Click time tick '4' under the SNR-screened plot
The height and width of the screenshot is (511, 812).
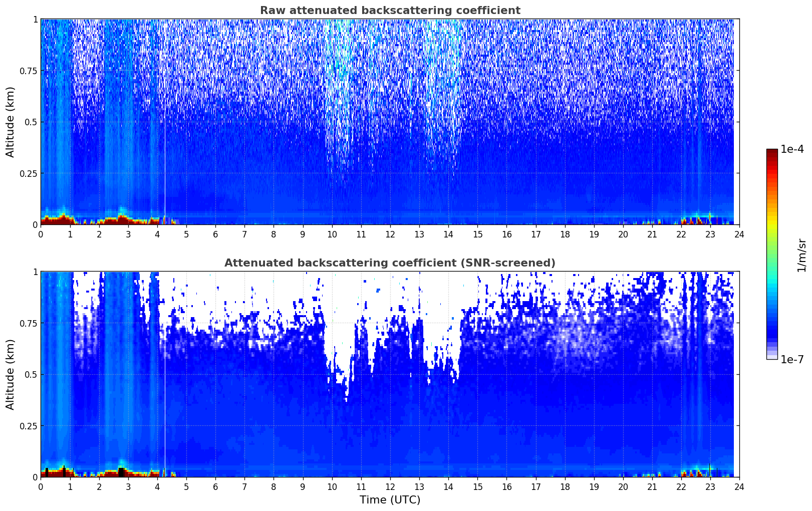[157, 486]
